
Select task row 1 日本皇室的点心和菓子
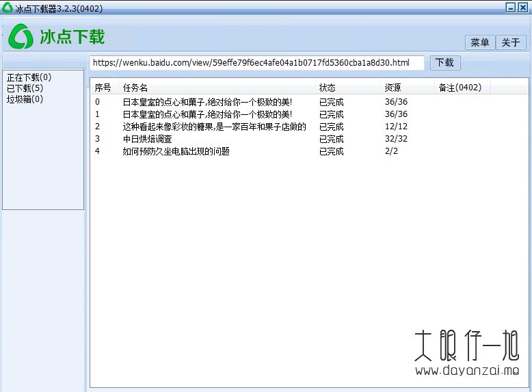click(x=309, y=114)
